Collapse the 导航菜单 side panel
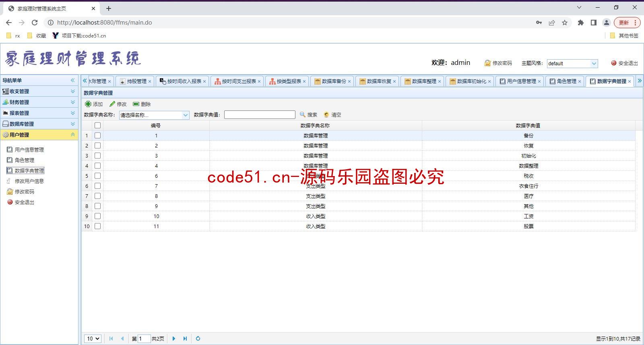 pos(73,80)
